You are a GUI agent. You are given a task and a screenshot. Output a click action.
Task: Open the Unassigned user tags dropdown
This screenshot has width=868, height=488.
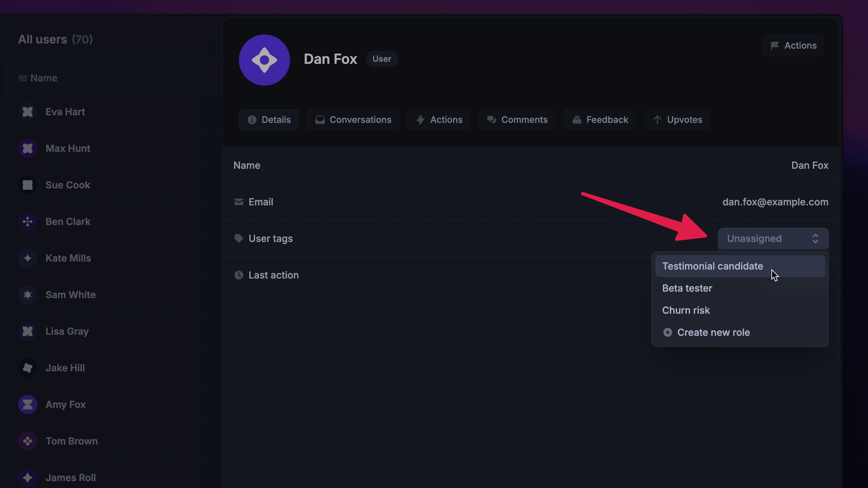[773, 238]
